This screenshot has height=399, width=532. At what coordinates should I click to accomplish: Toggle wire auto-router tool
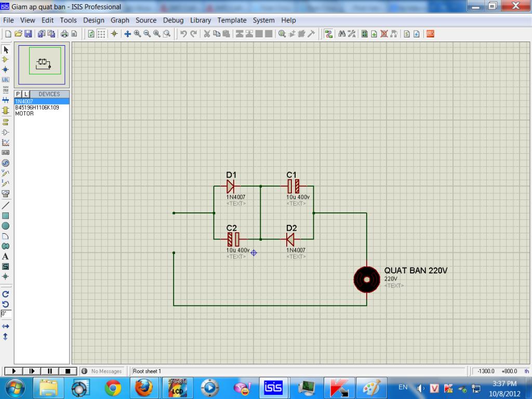click(328, 34)
